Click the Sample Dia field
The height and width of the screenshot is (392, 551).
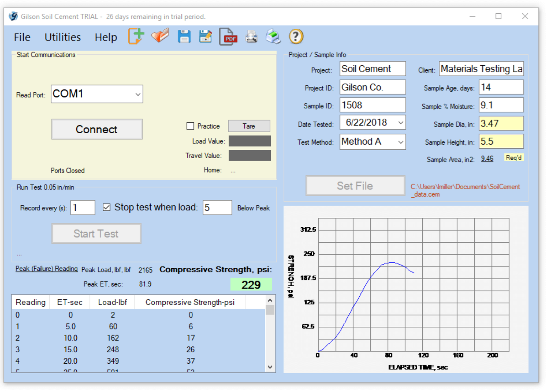coord(501,123)
